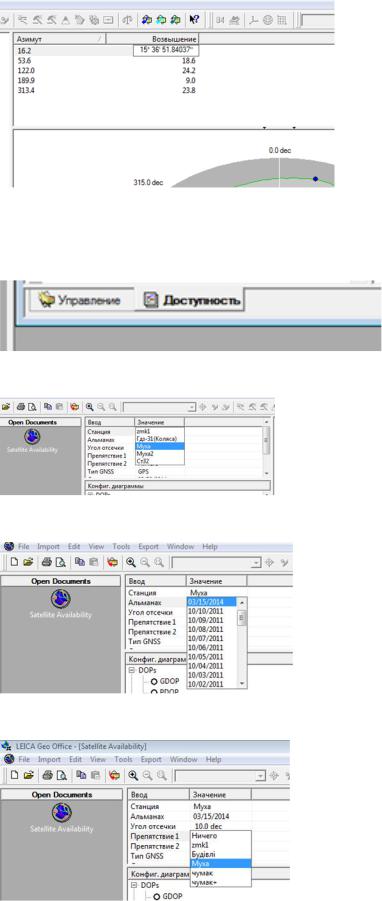Choose Будівлі in the obstruction list

click(220, 853)
